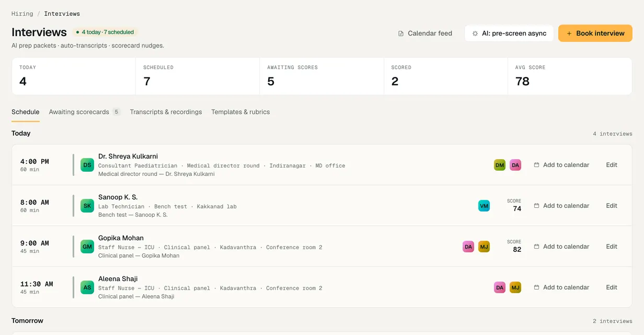
Task: Click 'Medical director round — Dr. Shreya Kulkarni' subtitle
Action: (x=156, y=174)
